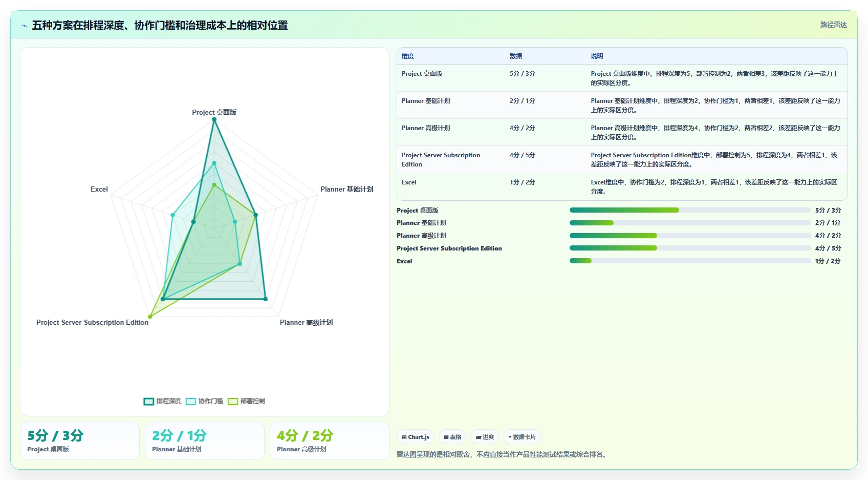Click the Chart.js chip icon
The image size is (868, 480).
404,437
